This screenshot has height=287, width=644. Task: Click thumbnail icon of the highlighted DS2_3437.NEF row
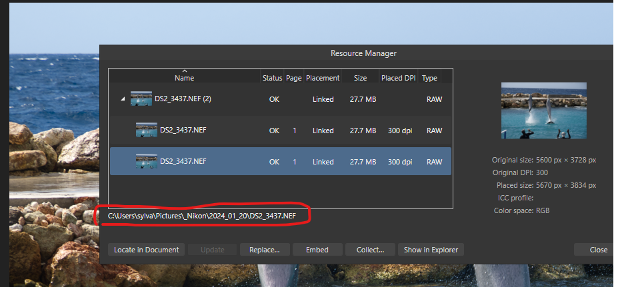coord(146,161)
